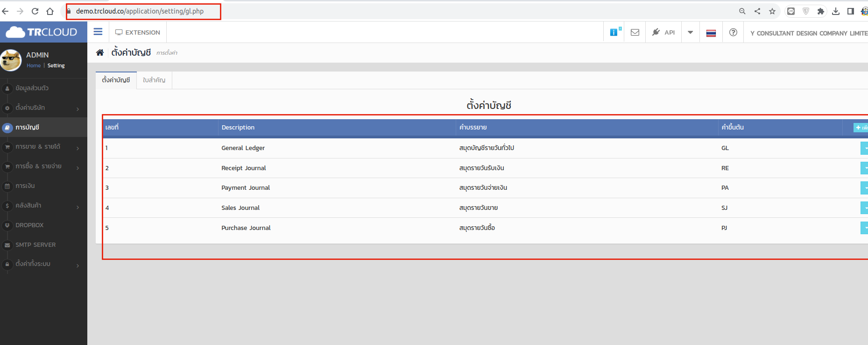Switch to ตั้งค่าบัญชี tab
This screenshot has height=345, width=868.
[x=116, y=80]
